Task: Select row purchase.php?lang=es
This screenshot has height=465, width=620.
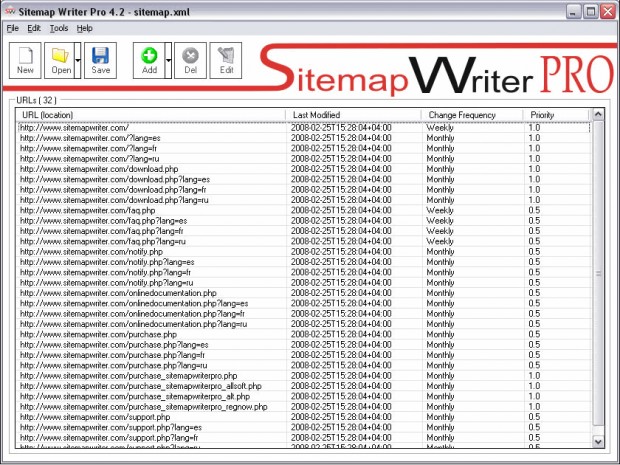Action: (304, 345)
